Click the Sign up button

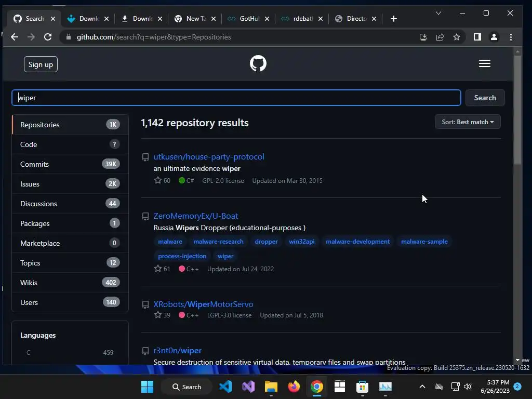(41, 64)
